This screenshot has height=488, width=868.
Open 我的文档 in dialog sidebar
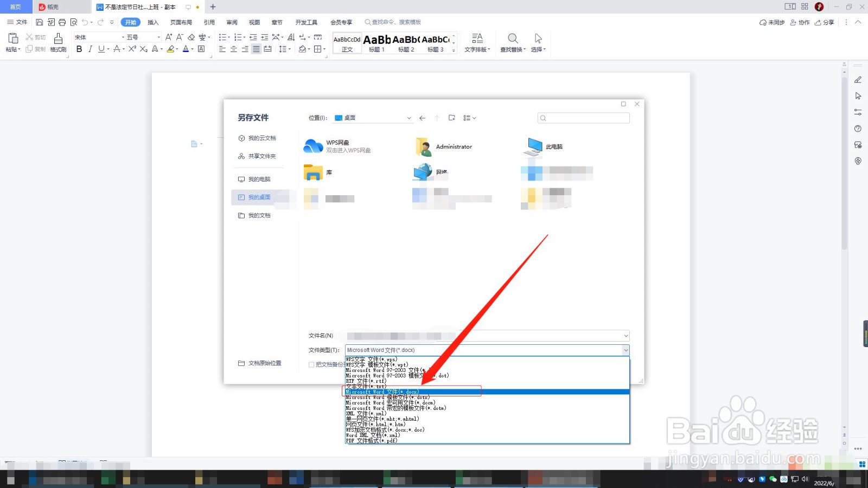pyautogui.click(x=254, y=216)
